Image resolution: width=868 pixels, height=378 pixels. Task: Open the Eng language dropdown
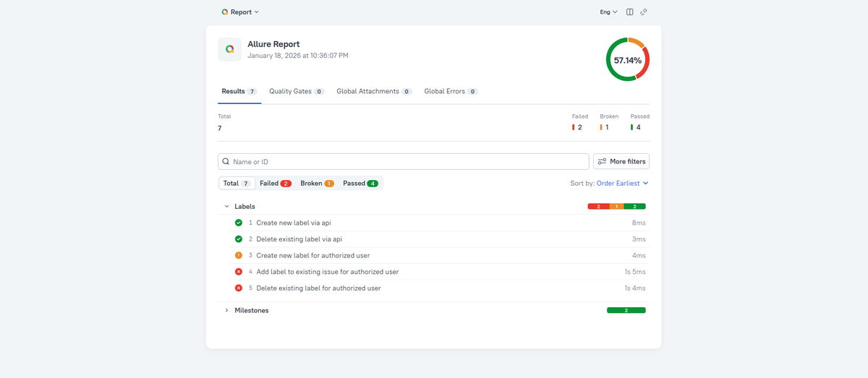coord(608,12)
